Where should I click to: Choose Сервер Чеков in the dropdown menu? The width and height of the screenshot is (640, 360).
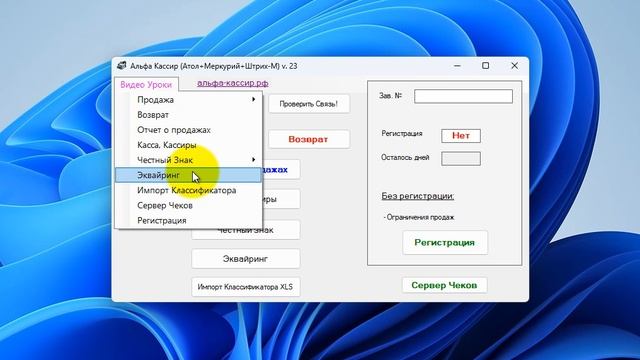click(188, 205)
